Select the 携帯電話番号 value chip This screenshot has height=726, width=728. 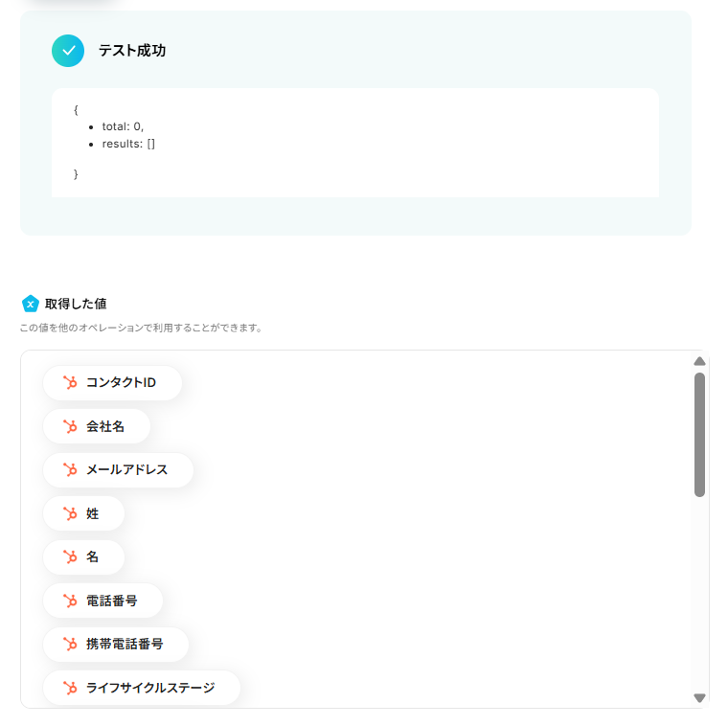[x=116, y=644]
